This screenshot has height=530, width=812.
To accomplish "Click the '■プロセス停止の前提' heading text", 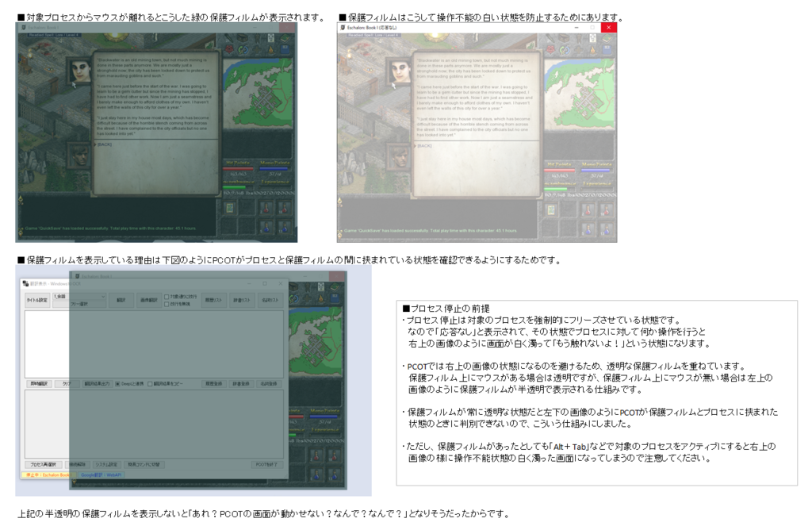I will pyautogui.click(x=446, y=309).
